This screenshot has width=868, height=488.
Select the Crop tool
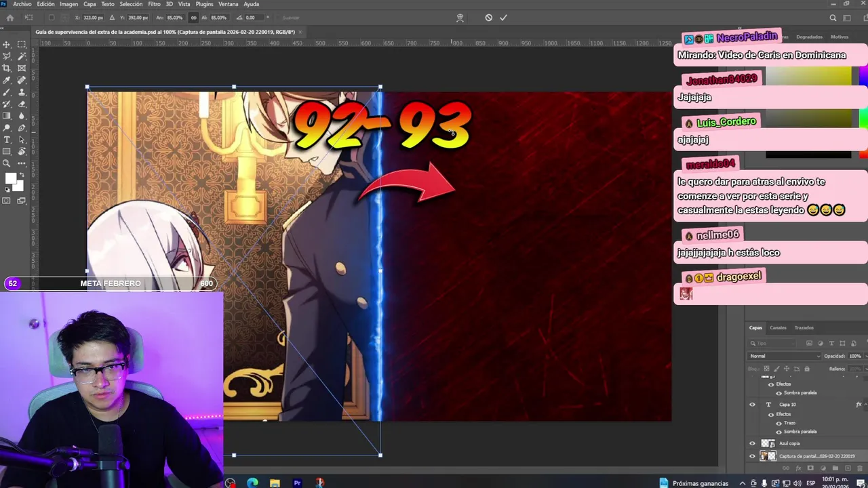pos(6,68)
